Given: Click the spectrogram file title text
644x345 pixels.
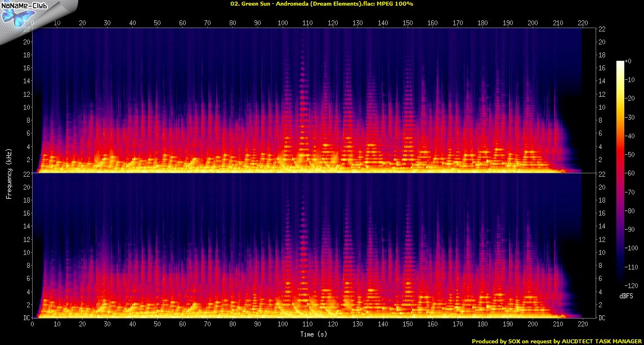Looking at the screenshot, I should [x=322, y=4].
